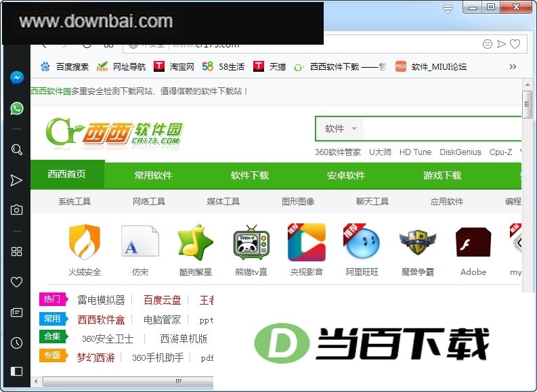The width and height of the screenshot is (537, 392).
Task: Click the 酷狗繁星 star icon
Action: [x=196, y=242]
